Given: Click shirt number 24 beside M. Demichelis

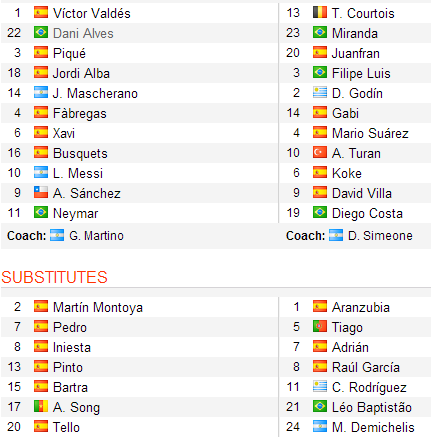Looking at the screenshot, I should pos(293,427).
